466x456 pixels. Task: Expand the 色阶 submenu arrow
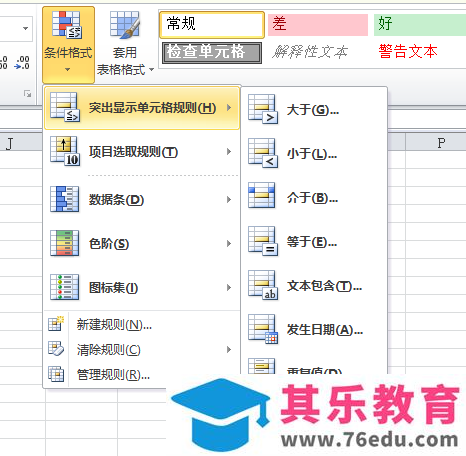pyautogui.click(x=229, y=243)
